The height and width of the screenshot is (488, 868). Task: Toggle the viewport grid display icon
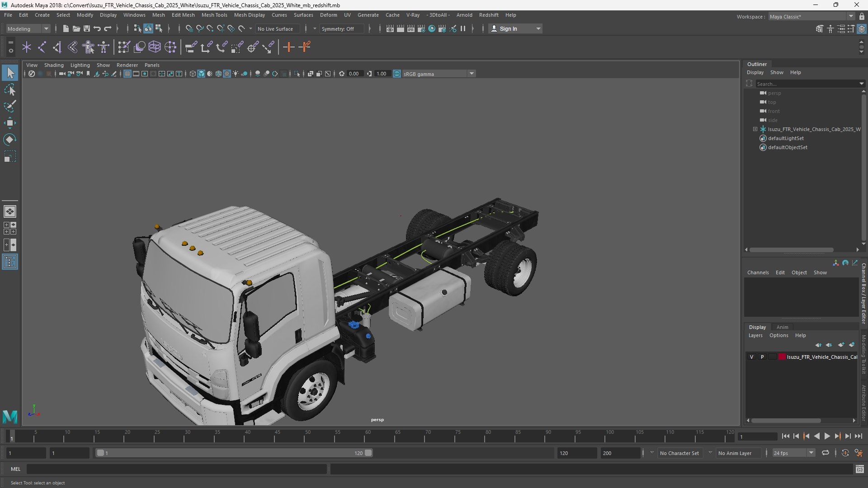(127, 74)
